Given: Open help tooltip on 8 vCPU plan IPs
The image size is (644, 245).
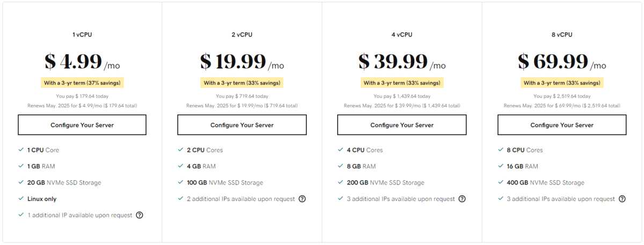Looking at the screenshot, I should pos(622,199).
